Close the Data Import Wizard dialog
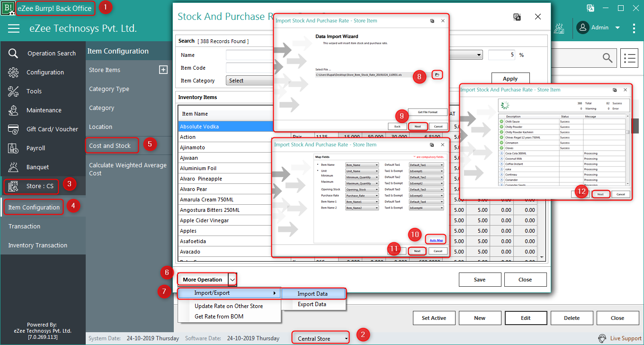This screenshot has width=644, height=345. 443,21
